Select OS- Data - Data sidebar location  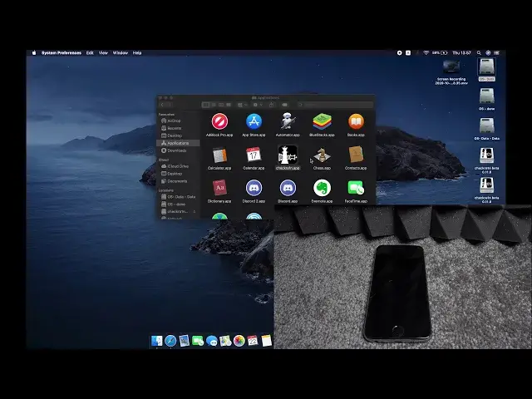click(x=178, y=197)
